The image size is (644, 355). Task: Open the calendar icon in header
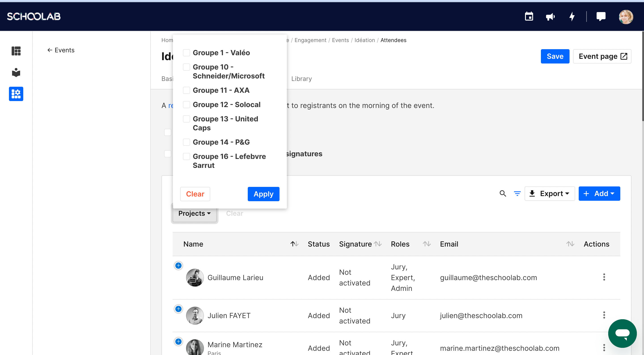pos(529,17)
